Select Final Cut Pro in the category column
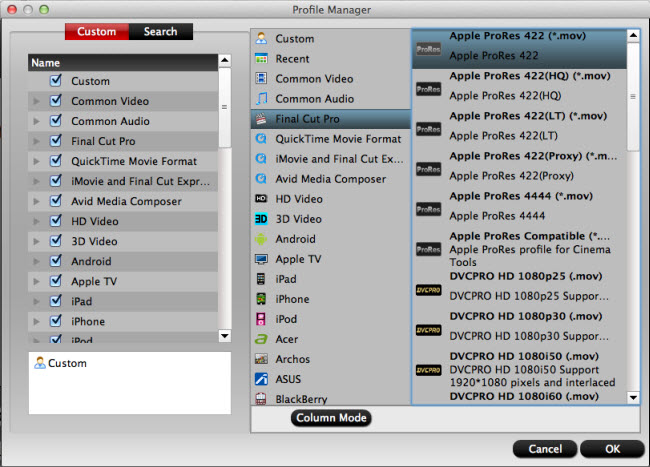Viewport: 650px width, 467px height. click(x=331, y=119)
